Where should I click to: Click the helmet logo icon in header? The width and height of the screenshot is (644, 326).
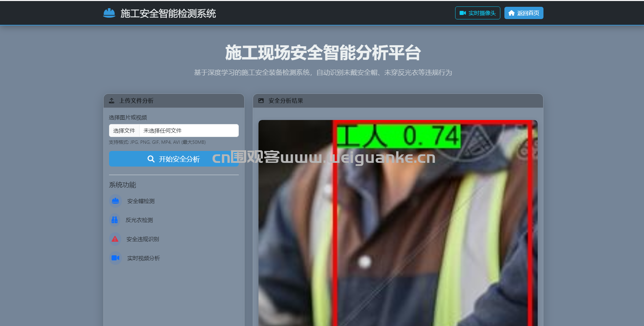tap(109, 13)
